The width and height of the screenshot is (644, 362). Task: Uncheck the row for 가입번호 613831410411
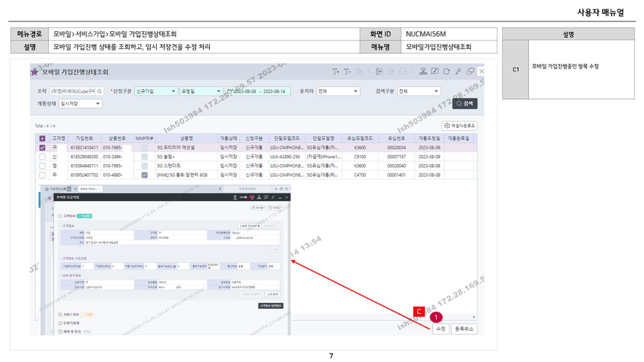pyautogui.click(x=42, y=147)
